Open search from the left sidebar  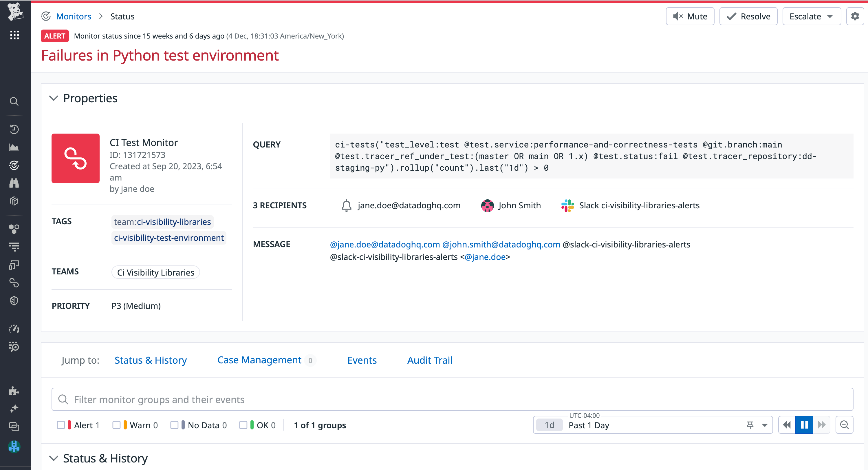[14, 101]
